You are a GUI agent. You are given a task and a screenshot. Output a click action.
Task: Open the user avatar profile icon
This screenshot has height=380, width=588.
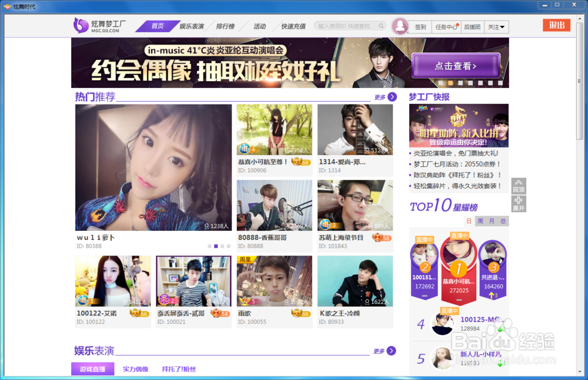[x=400, y=26]
